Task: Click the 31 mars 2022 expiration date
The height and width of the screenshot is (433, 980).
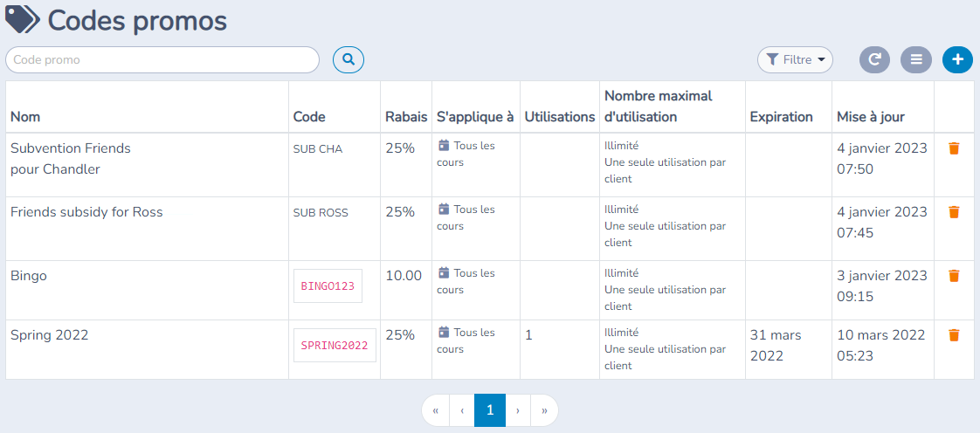Action: [x=776, y=346]
